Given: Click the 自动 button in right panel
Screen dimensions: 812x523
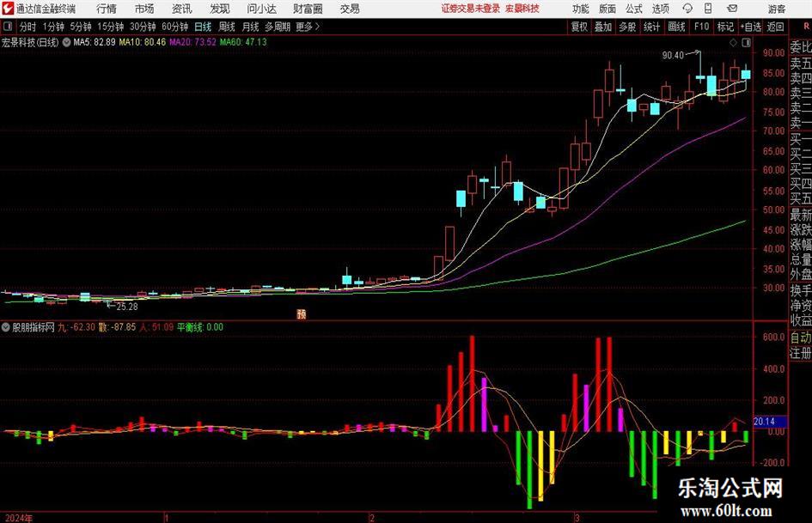Looking at the screenshot, I should [801, 338].
